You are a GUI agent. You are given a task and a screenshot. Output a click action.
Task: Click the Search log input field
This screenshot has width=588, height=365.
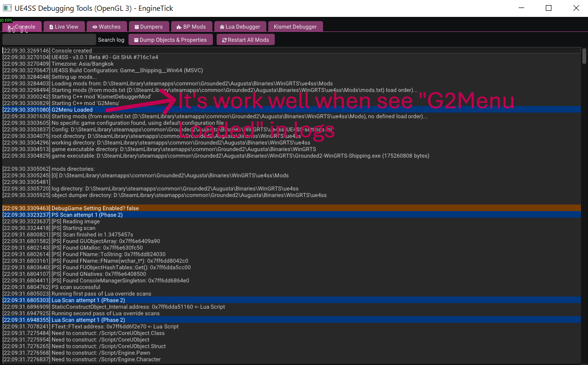49,40
